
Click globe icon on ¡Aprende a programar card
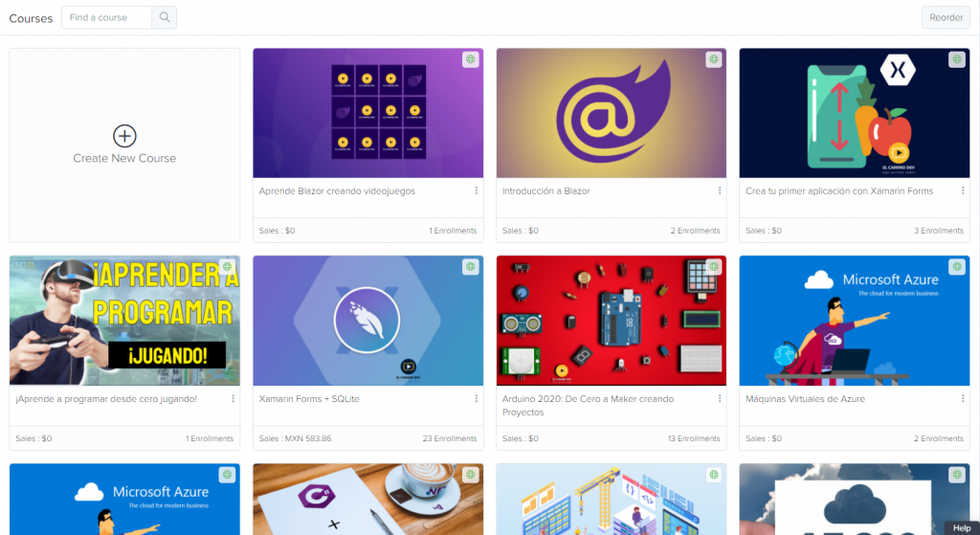click(x=227, y=267)
